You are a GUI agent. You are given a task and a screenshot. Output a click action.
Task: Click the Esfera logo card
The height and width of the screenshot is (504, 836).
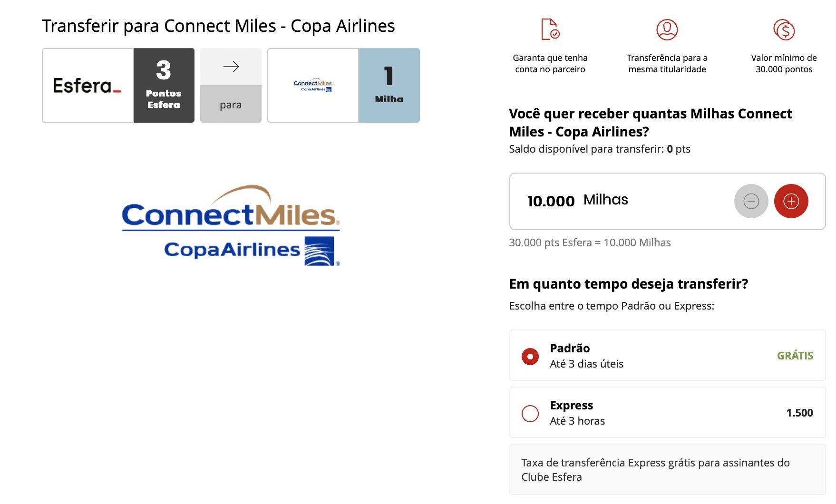coord(87,85)
